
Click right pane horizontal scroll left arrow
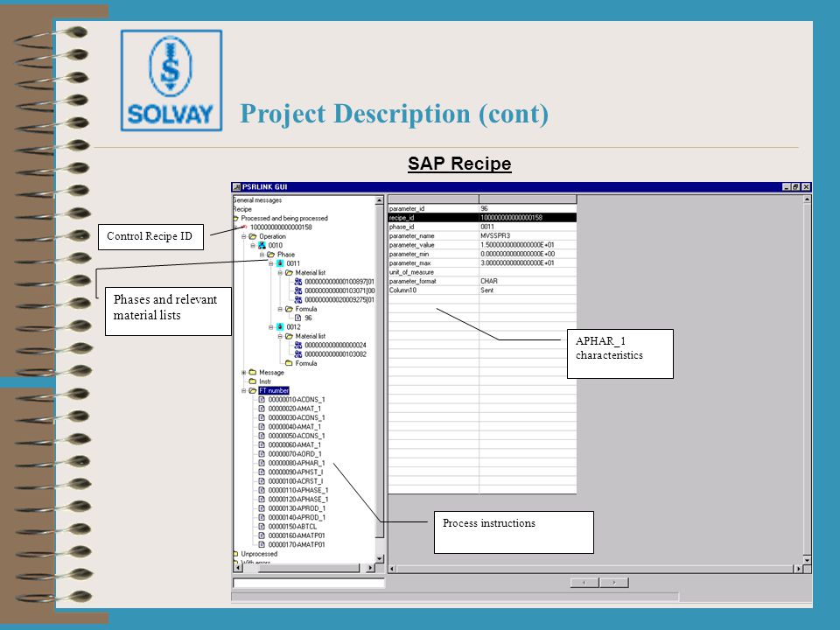click(x=392, y=569)
